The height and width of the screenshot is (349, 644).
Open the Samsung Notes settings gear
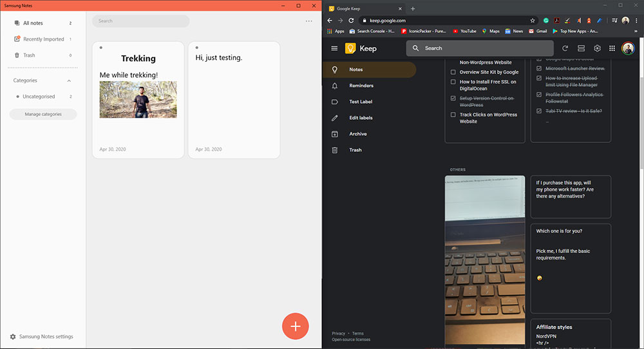(x=13, y=337)
